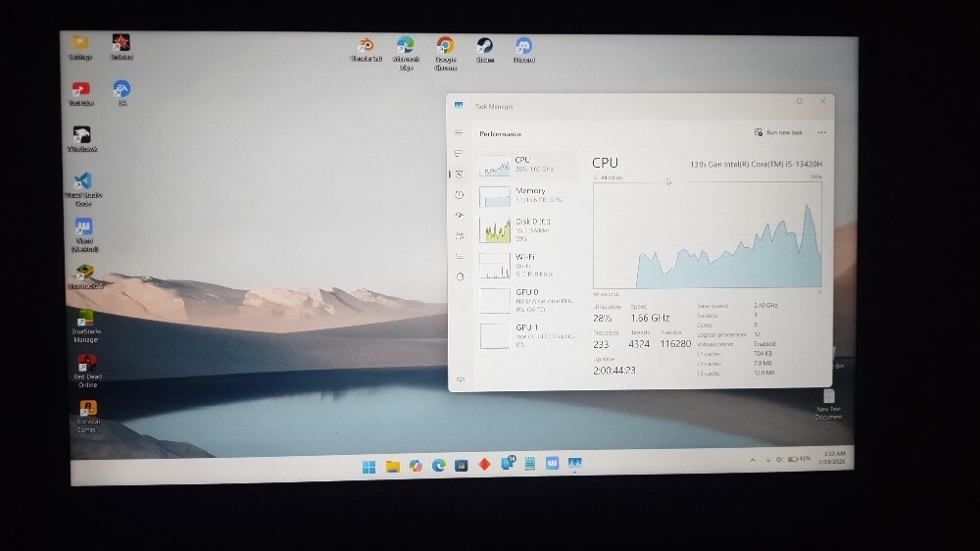Click the CPU utilization graph
The height and width of the screenshot is (551, 980).
pos(708,235)
